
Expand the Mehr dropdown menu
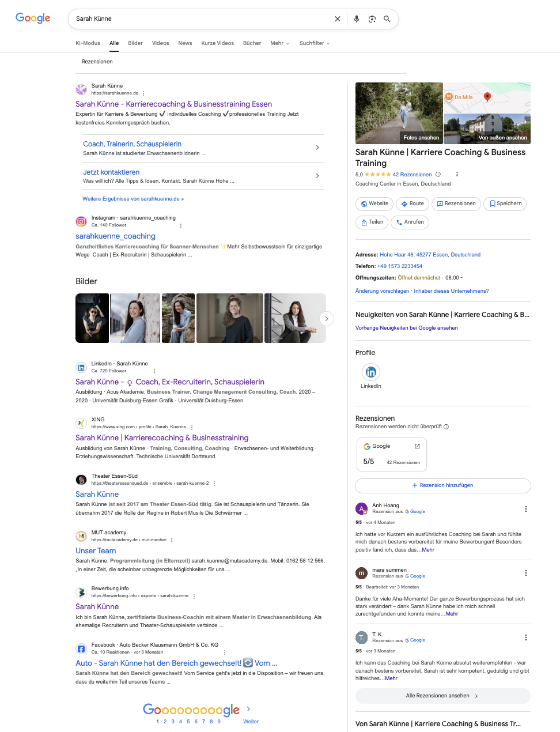pyautogui.click(x=279, y=43)
